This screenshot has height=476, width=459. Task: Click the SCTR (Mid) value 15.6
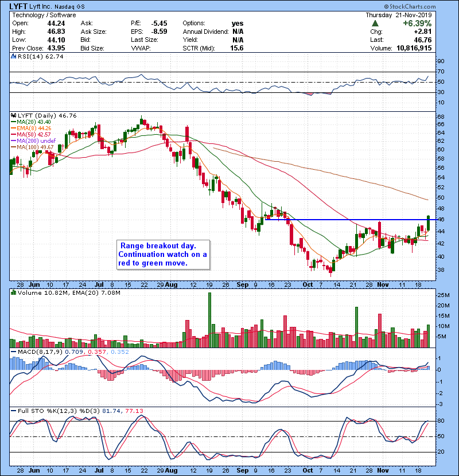pos(236,48)
